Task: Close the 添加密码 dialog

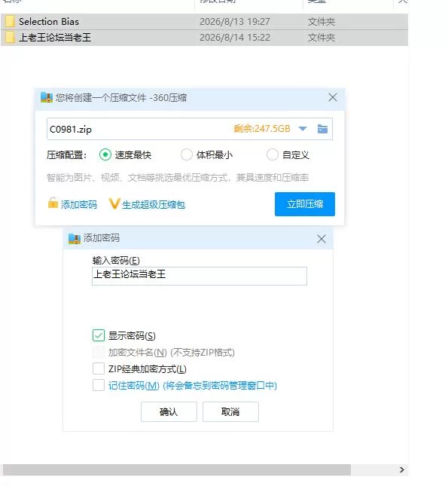Action: pyautogui.click(x=322, y=239)
